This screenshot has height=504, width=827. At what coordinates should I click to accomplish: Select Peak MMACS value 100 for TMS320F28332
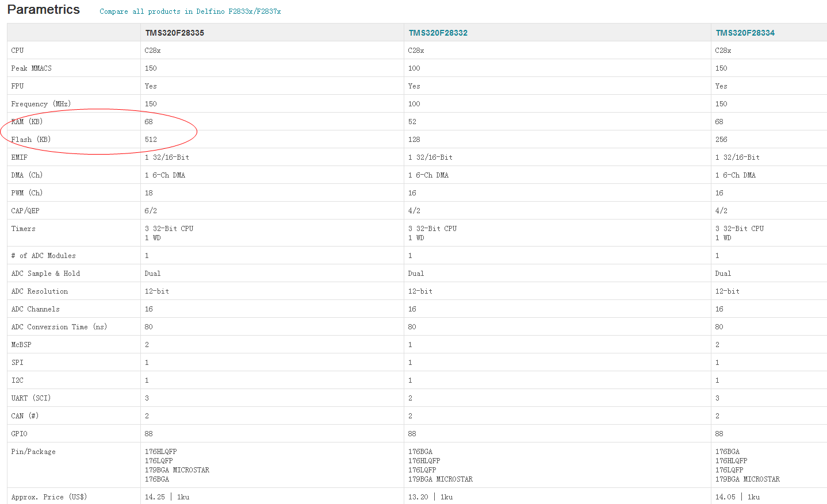pyautogui.click(x=414, y=68)
